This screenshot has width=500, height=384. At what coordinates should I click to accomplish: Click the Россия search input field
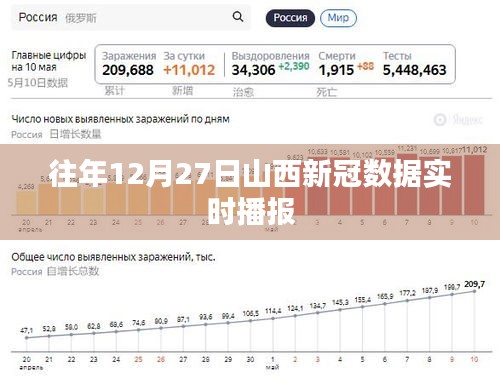coord(131,17)
